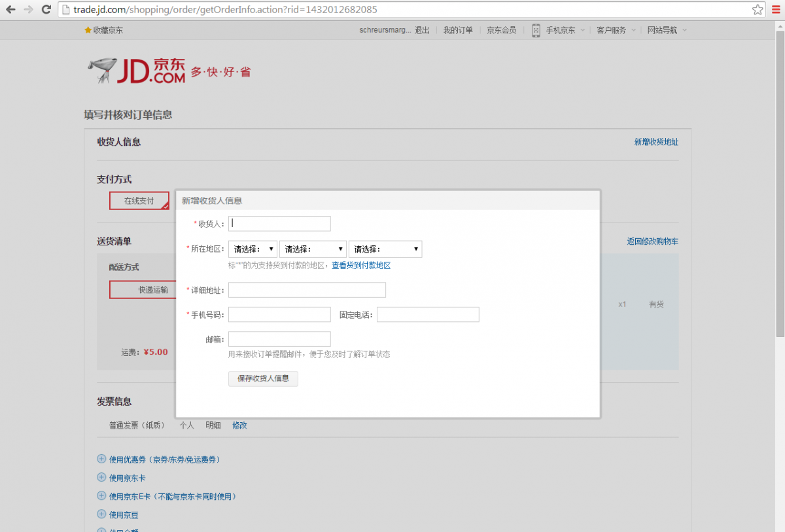Open the 手机京东 dropdown menu
785x532 pixels.
click(566, 30)
